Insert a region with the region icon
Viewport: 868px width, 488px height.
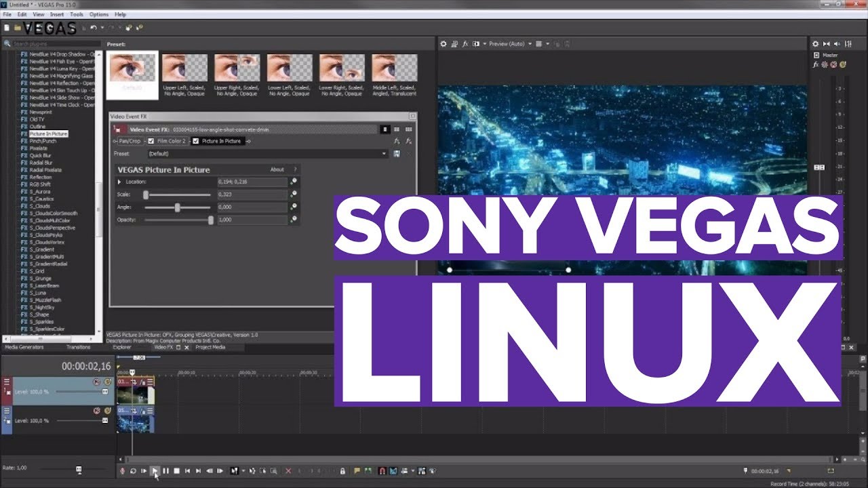[368, 471]
